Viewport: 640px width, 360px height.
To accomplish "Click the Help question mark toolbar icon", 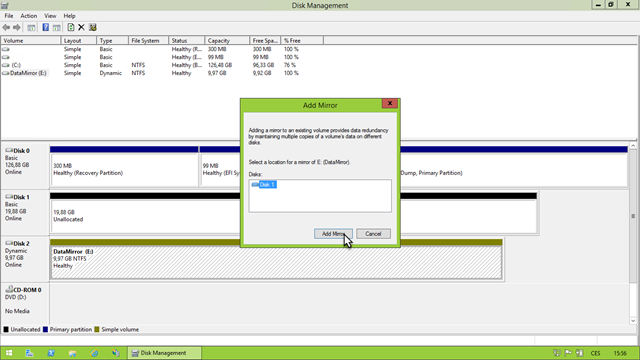I will pyautogui.click(x=45, y=27).
